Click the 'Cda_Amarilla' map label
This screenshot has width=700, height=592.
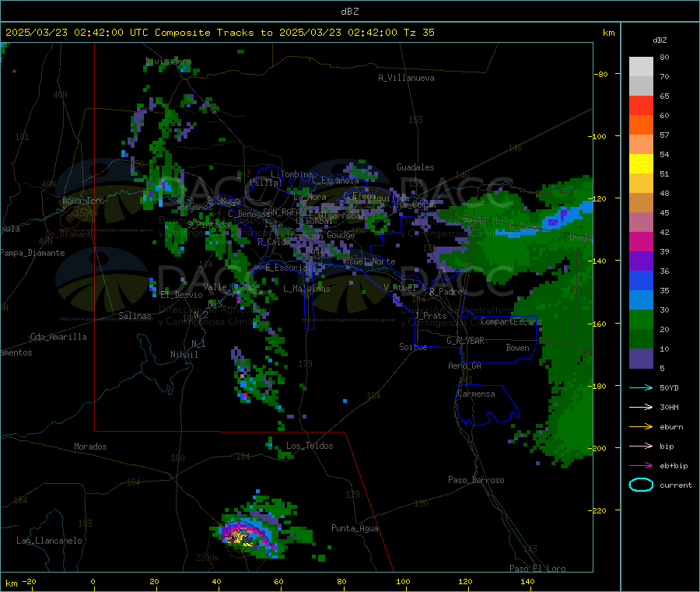point(58,337)
